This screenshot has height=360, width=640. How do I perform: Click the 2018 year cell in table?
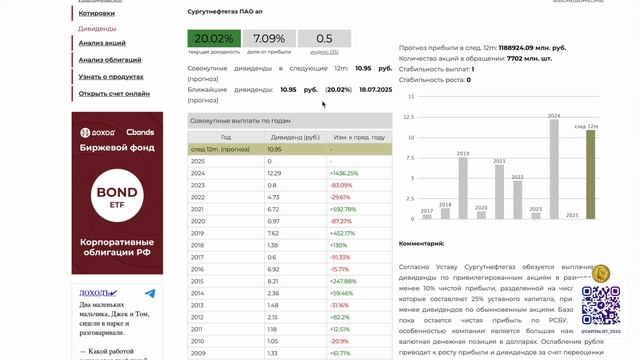226,245
